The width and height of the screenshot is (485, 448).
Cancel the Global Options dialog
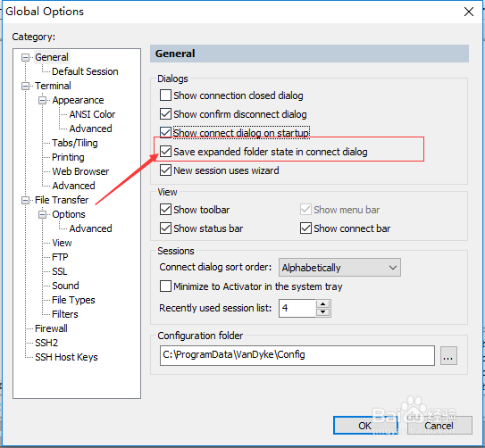[439, 426]
